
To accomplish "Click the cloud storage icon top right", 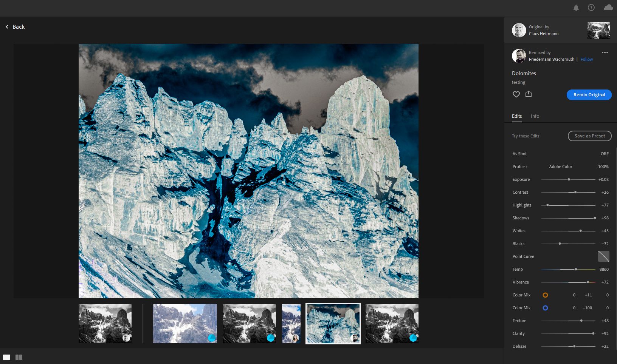I will [x=608, y=8].
